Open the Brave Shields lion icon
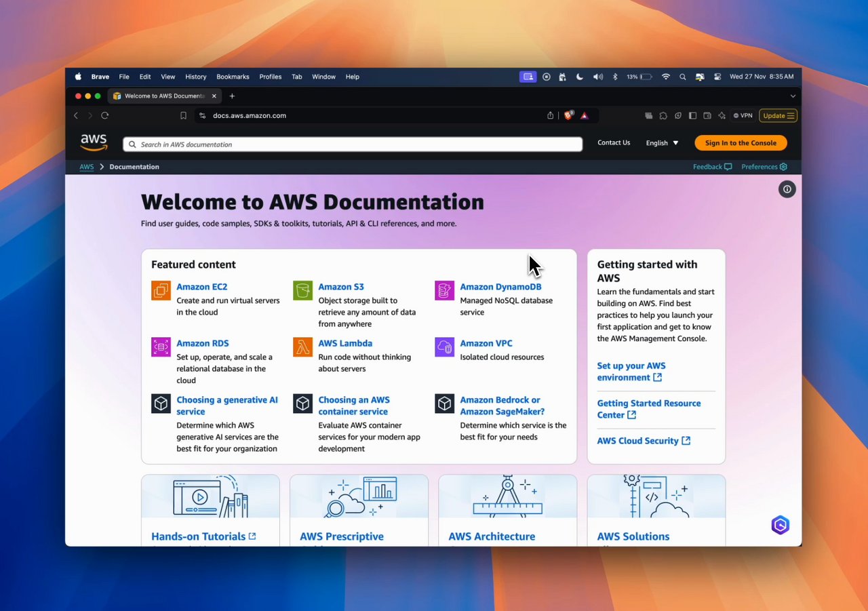The image size is (868, 611). (568, 115)
